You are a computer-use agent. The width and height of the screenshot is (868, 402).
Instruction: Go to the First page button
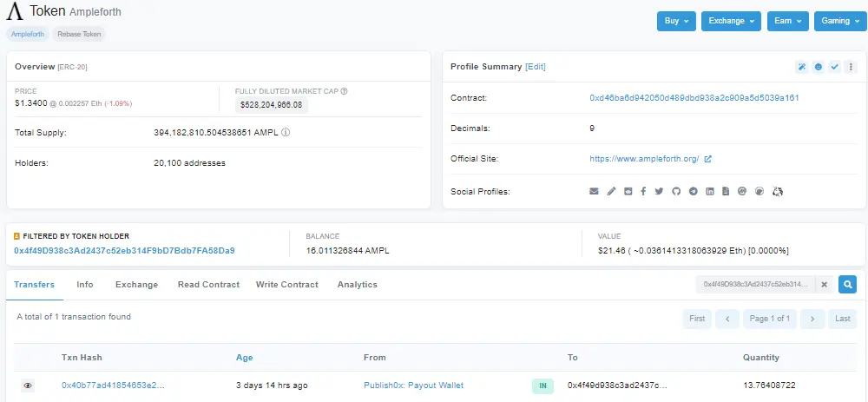coord(697,319)
